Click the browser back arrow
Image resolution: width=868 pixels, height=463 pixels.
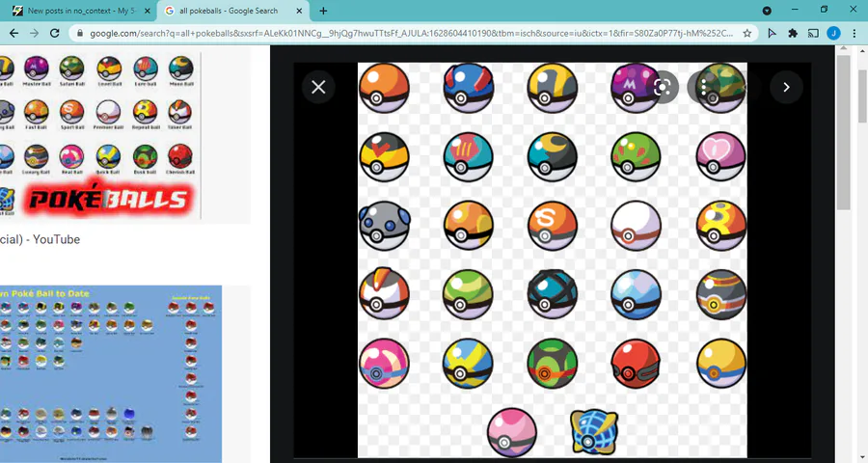(x=14, y=33)
